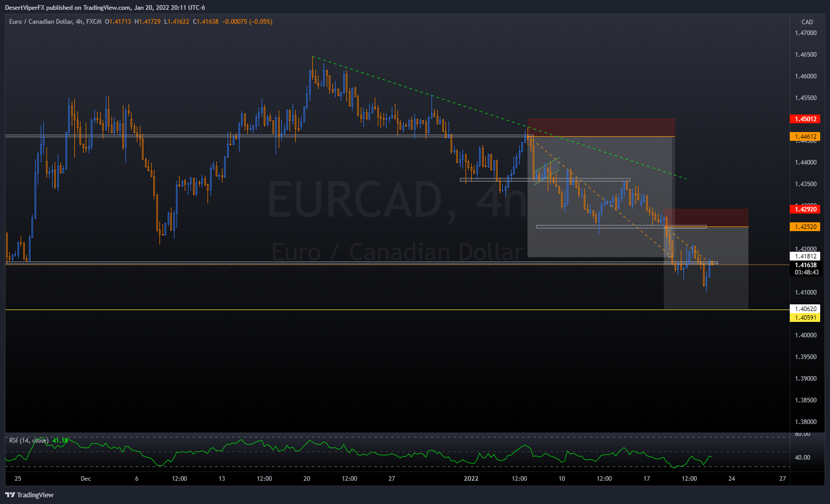The image size is (830, 504).
Task: Click the orange 1.44612 price label
Action: 805,137
